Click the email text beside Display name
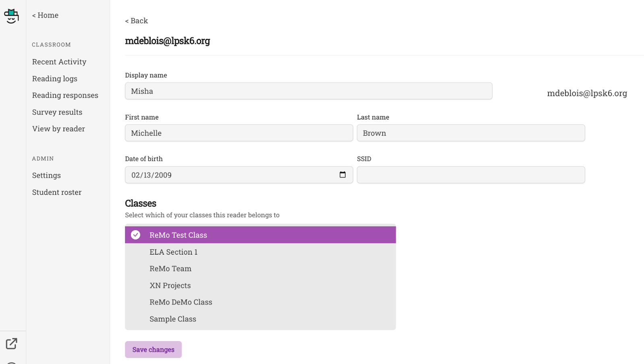The width and height of the screenshot is (644, 364). (587, 93)
